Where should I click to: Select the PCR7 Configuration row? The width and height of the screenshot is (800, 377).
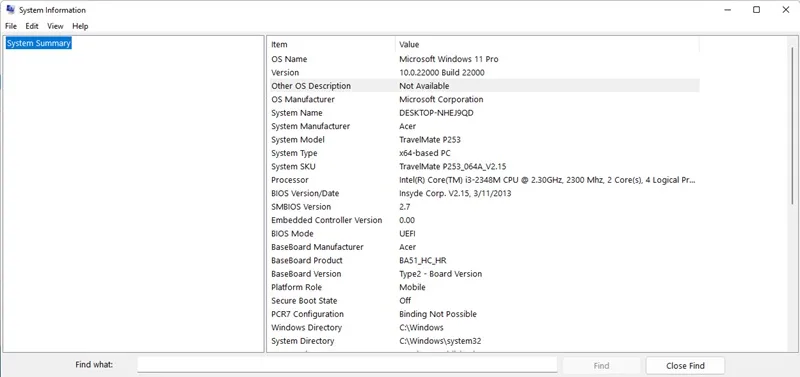pyautogui.click(x=484, y=314)
